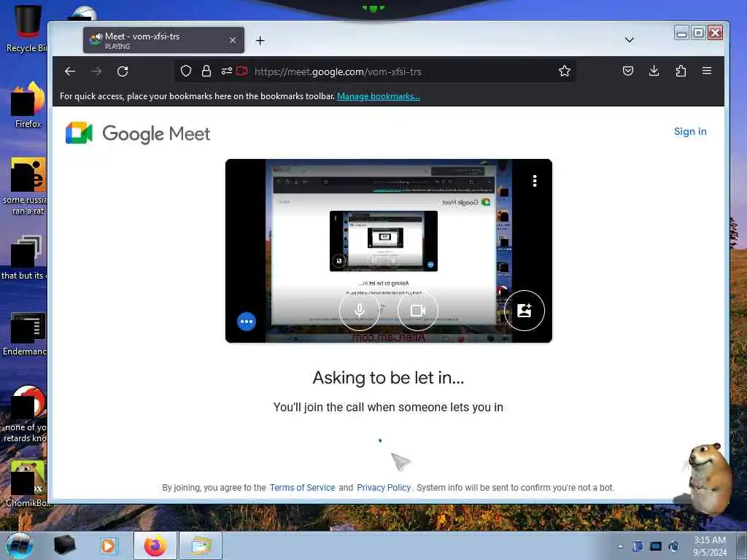Show hidden system tray icons arrow

tap(620, 546)
